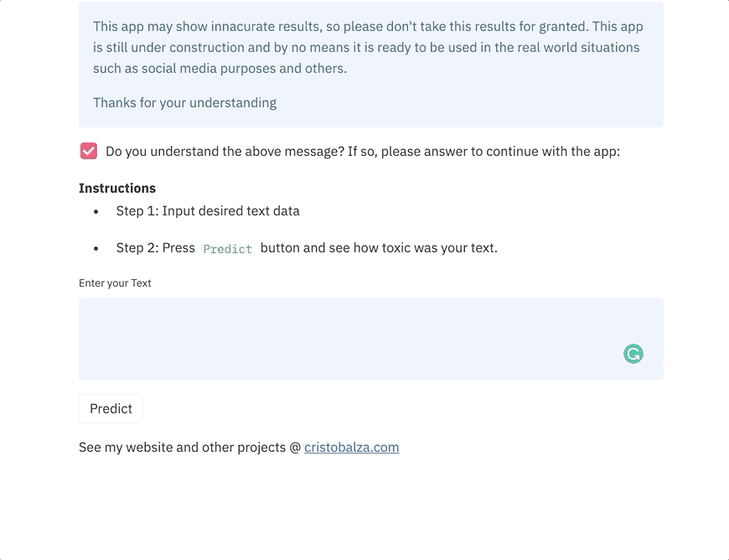The height and width of the screenshot is (560, 729).
Task: Click the Instructions heading
Action: point(117,189)
